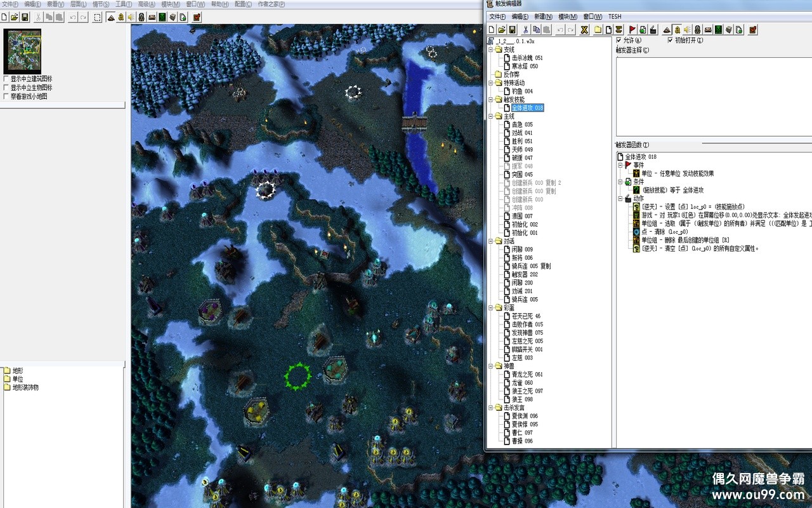
Task: Click the minimap thumbnail preview
Action: tap(22, 51)
